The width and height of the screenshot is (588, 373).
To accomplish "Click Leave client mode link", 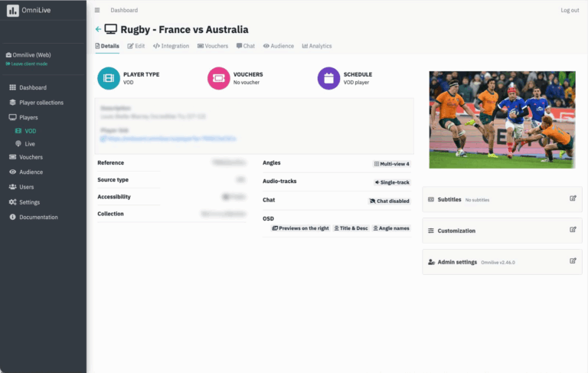I will point(27,64).
